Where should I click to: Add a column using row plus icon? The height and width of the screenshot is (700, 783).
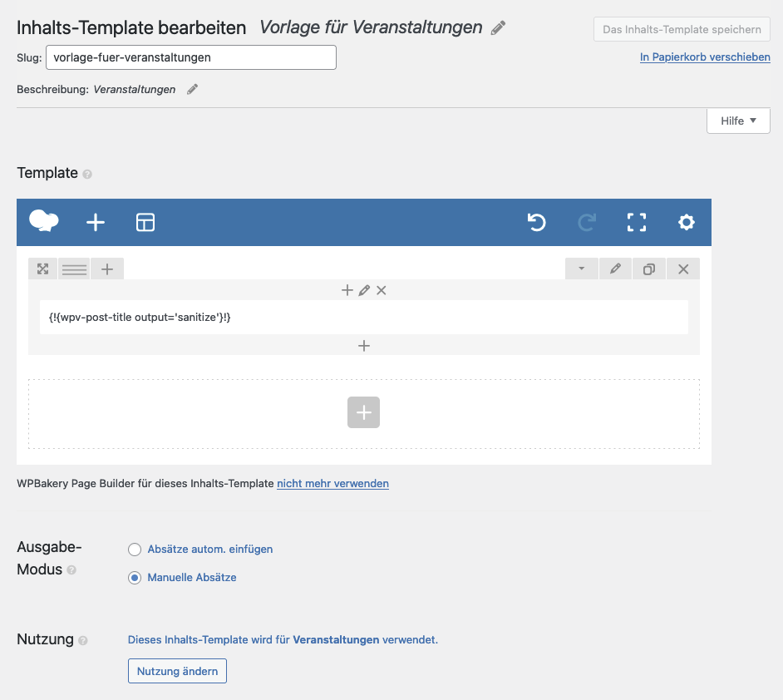tap(107, 269)
